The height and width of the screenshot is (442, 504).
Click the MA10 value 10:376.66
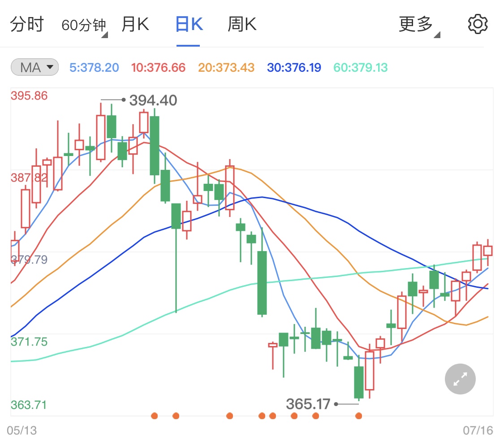coord(158,68)
